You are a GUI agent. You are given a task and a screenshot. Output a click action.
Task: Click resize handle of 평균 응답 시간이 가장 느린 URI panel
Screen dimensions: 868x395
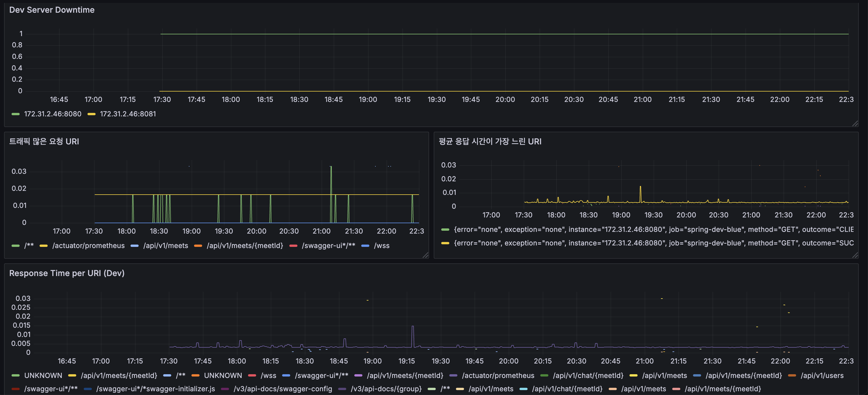coord(855,255)
